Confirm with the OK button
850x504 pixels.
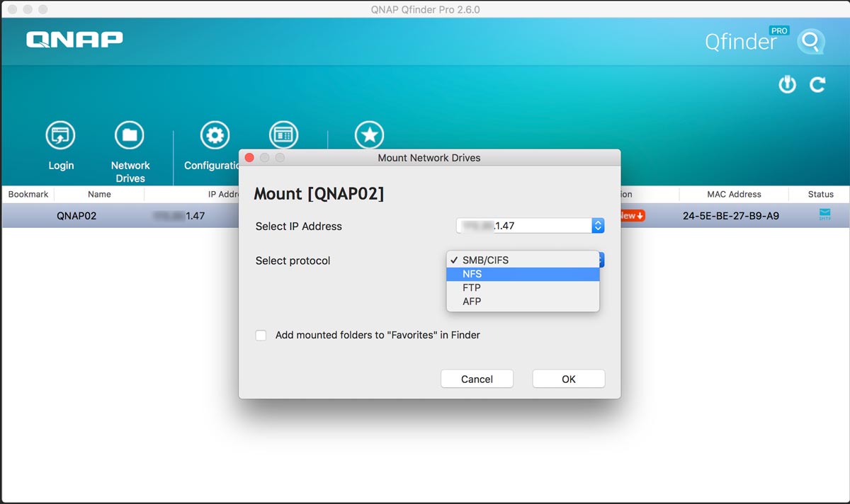coord(569,379)
